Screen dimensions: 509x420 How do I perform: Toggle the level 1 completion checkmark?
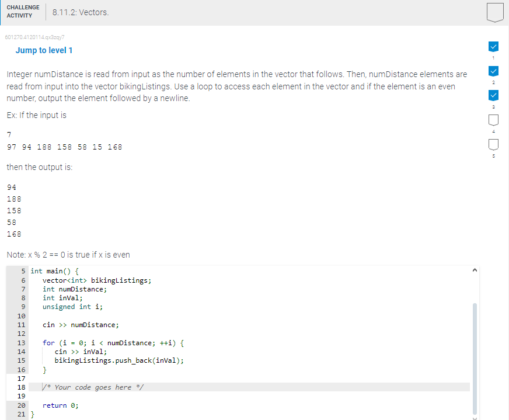493,46
